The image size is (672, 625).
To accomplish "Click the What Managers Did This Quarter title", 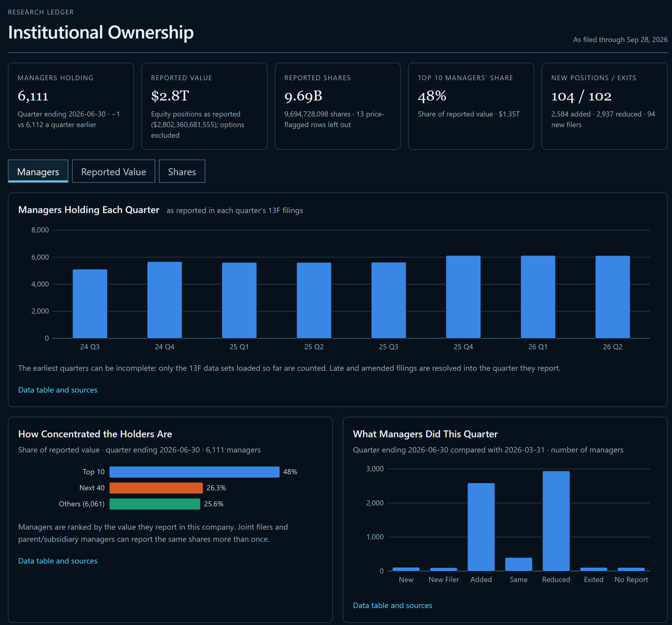I will click(426, 434).
